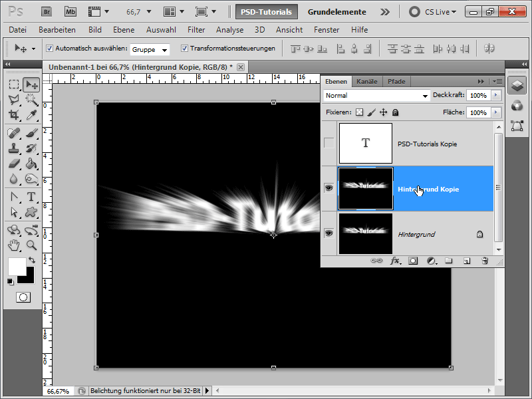Switch to the Grundelemente workspace

(x=336, y=11)
